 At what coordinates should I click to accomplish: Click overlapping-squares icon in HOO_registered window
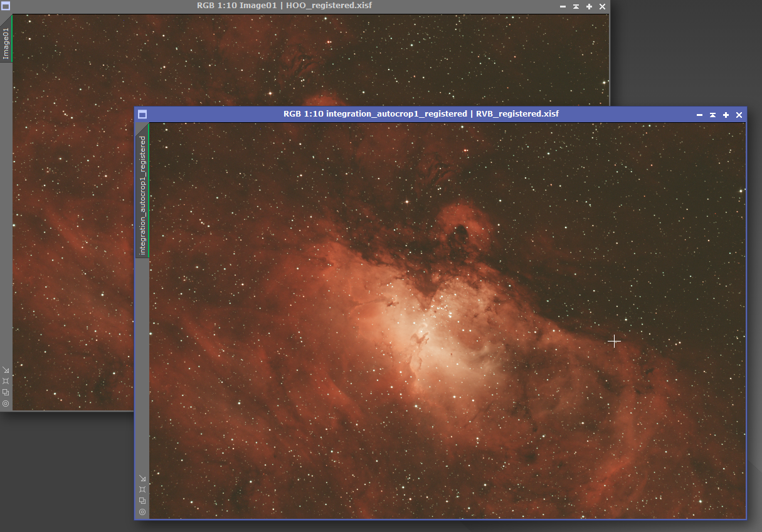[6, 392]
